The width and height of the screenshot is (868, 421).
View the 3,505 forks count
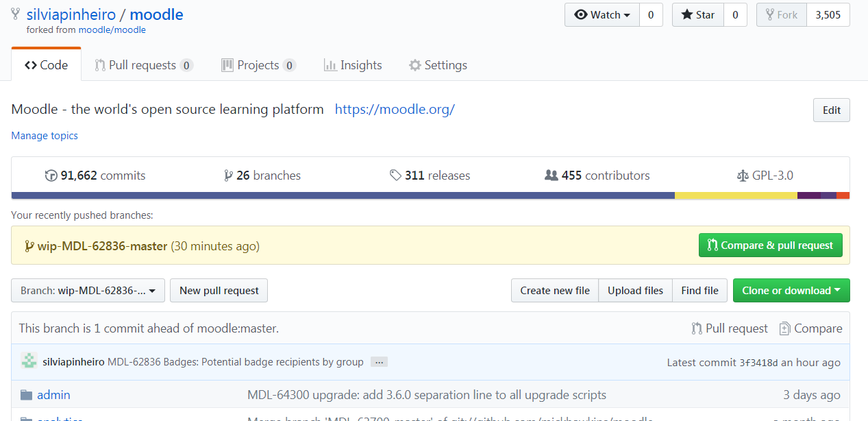point(828,15)
